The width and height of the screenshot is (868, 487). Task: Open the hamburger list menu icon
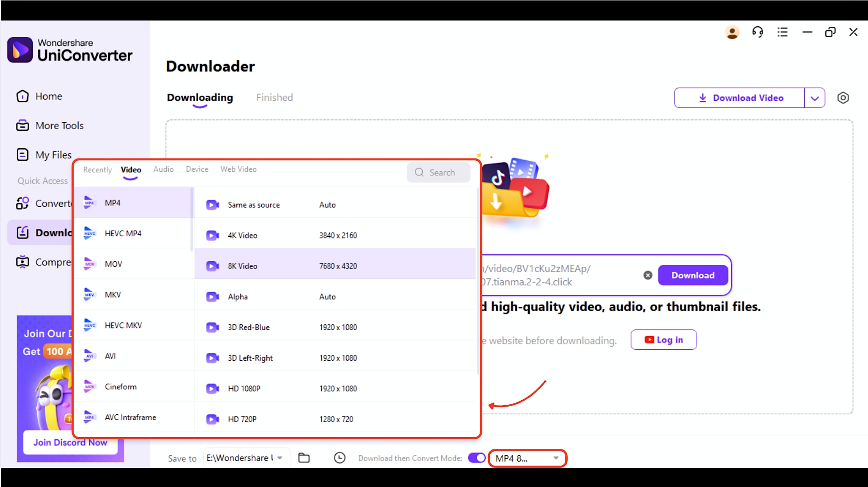tap(783, 32)
